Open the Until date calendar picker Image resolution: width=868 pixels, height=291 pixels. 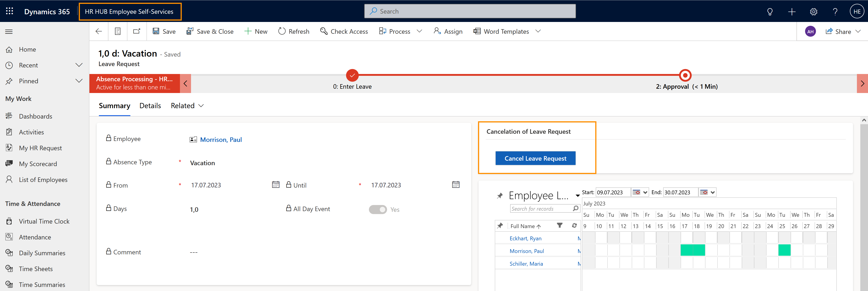(456, 185)
